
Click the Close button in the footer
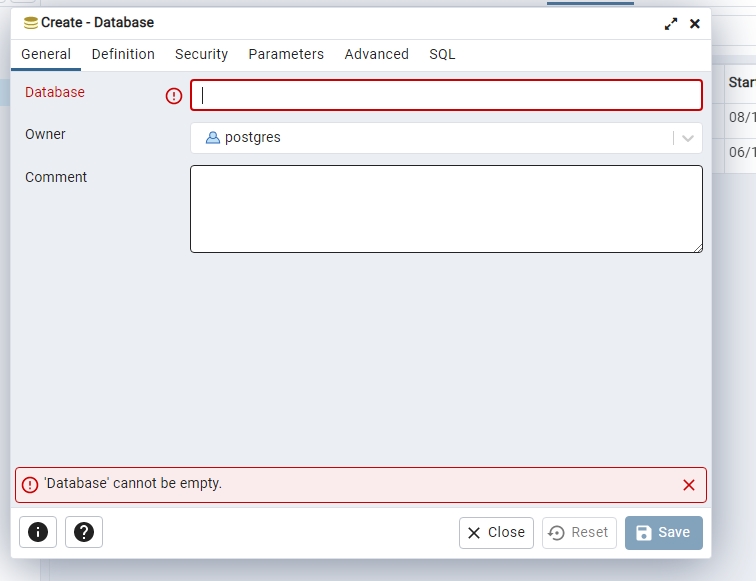click(496, 533)
